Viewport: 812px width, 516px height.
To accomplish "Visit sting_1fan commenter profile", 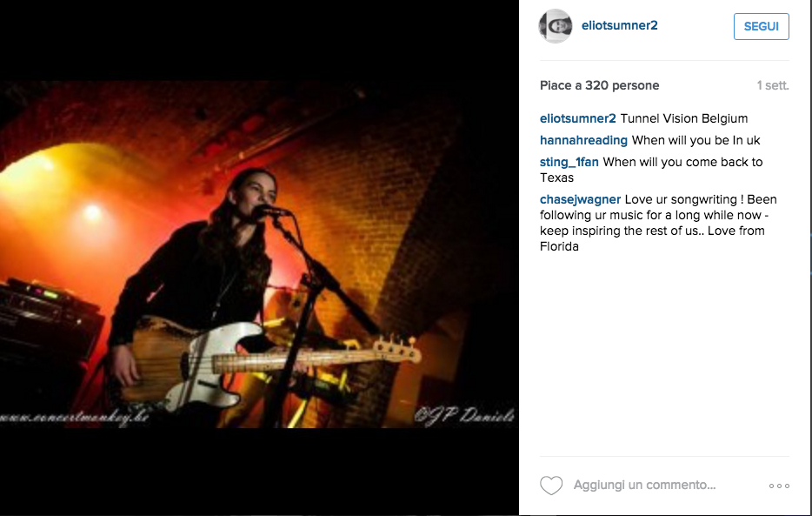I will point(569,162).
